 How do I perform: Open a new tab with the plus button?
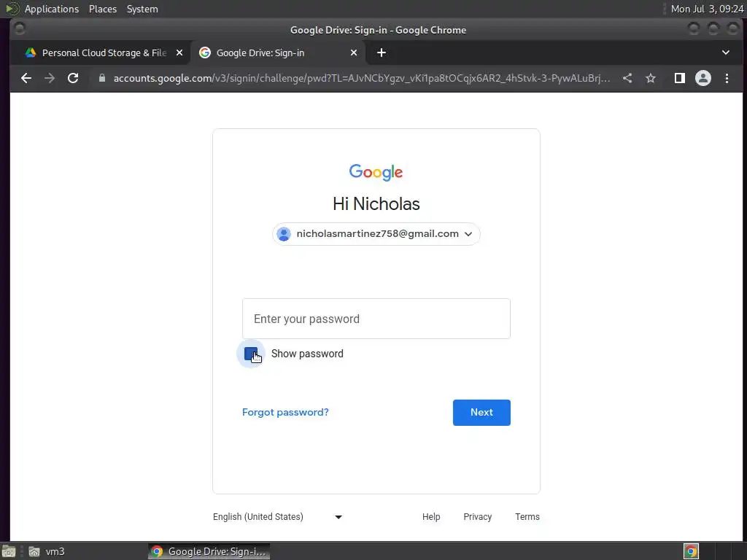click(382, 52)
